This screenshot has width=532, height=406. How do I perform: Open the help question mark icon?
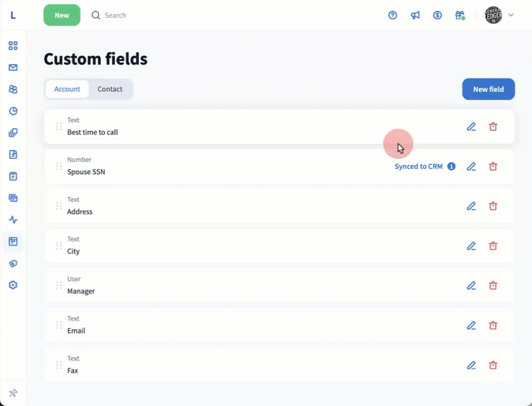pos(393,15)
